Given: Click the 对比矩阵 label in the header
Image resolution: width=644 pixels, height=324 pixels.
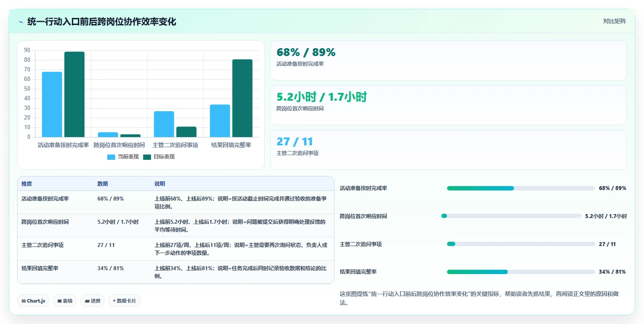Looking at the screenshot, I should click(x=615, y=21).
